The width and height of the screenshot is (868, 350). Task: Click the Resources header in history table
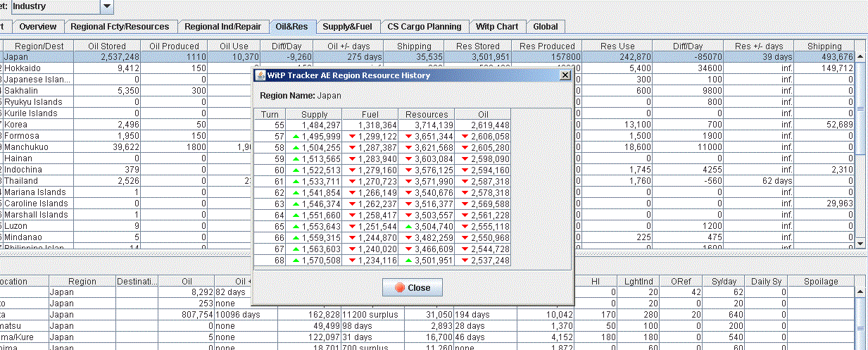pos(427,114)
